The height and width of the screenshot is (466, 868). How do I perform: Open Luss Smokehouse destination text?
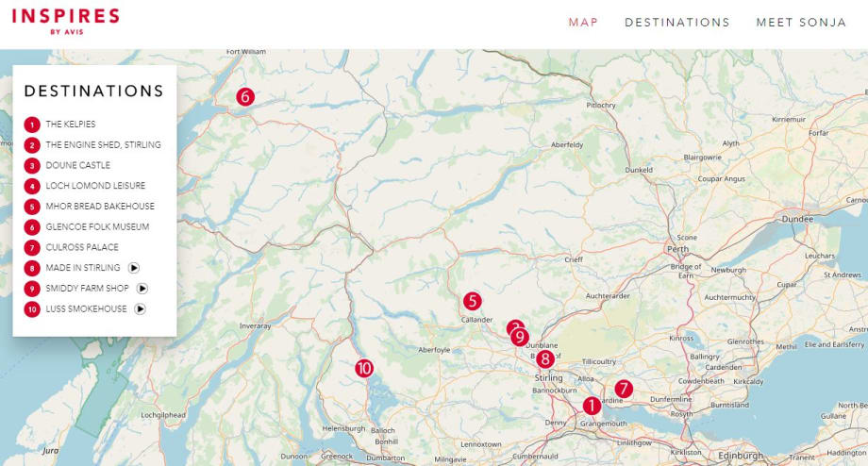click(86, 308)
